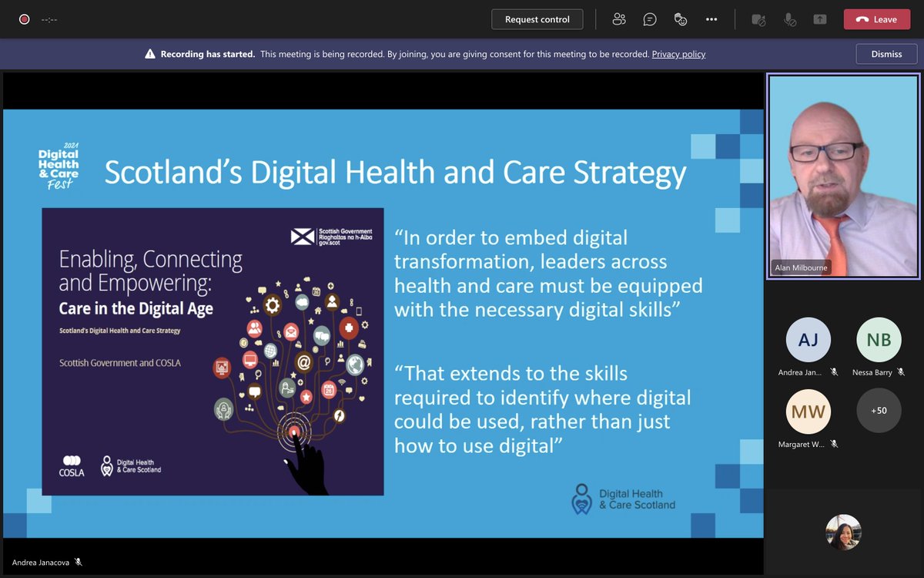Click Digital Health & Care Fest 2021 logo
The image size is (924, 578).
[59, 166]
